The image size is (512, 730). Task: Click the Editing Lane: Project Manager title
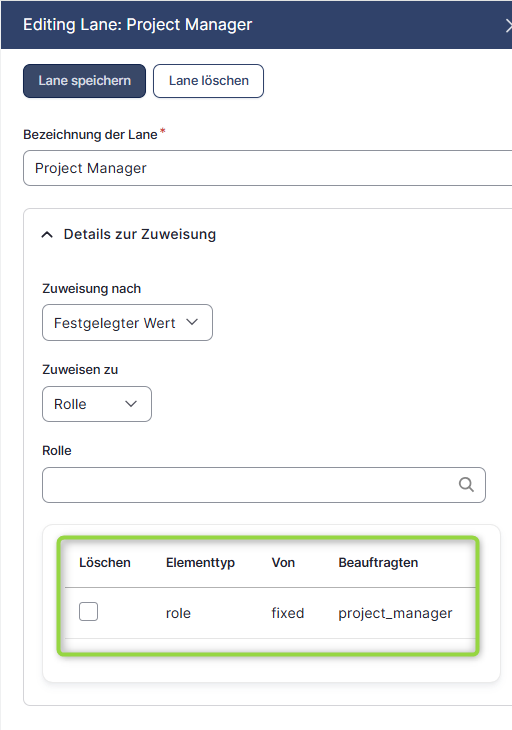tap(137, 25)
